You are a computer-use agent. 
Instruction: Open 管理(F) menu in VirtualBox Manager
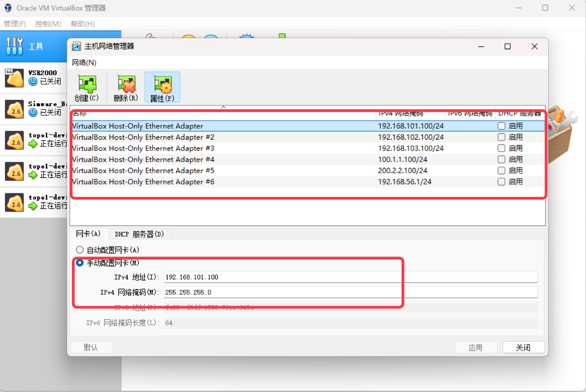click(x=15, y=24)
